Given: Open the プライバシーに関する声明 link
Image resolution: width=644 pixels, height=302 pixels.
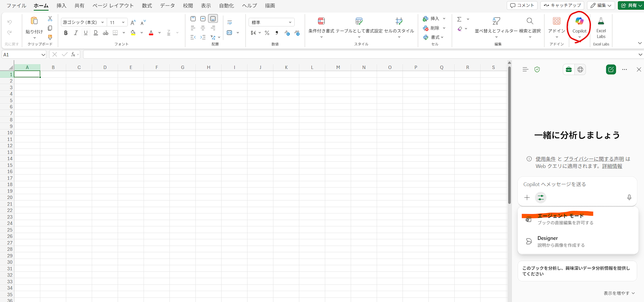Looking at the screenshot, I should 594,159.
